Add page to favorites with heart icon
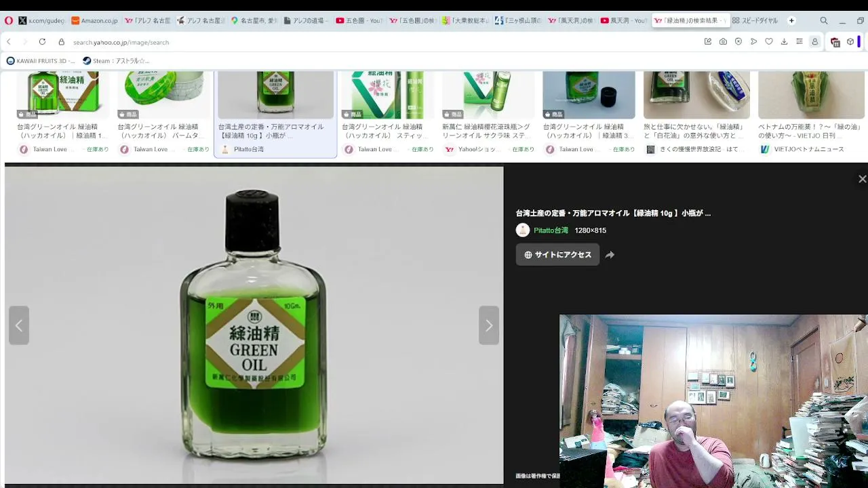The height and width of the screenshot is (488, 868). click(769, 42)
